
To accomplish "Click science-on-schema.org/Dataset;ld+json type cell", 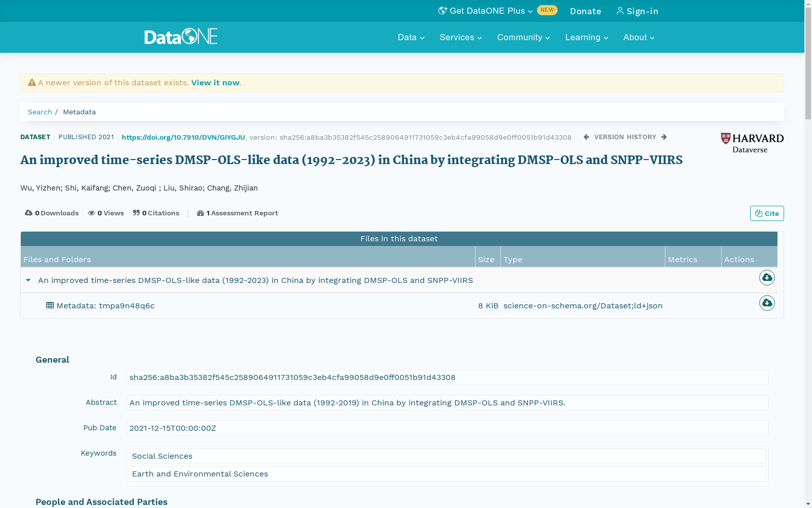I will (583, 305).
